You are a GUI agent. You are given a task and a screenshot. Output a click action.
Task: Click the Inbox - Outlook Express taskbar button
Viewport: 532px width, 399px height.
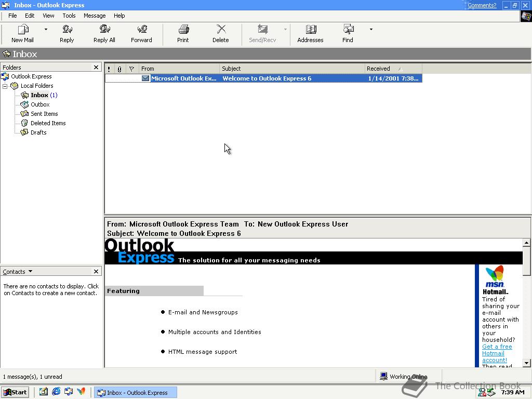coord(136,393)
